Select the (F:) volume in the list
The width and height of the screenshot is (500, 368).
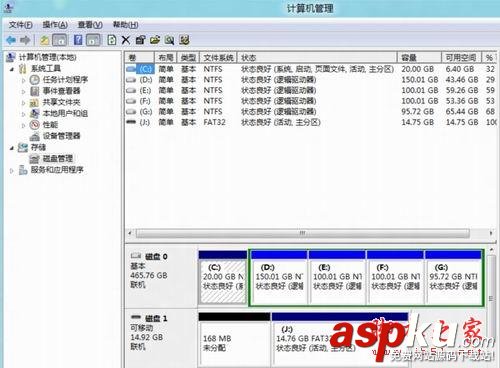pyautogui.click(x=145, y=101)
